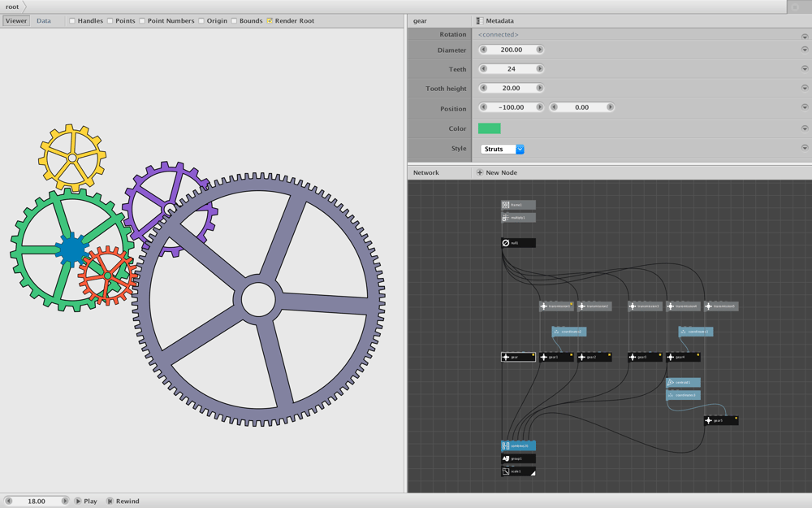Click the frame number field showing 18.00
The image size is (812, 508).
(x=37, y=501)
